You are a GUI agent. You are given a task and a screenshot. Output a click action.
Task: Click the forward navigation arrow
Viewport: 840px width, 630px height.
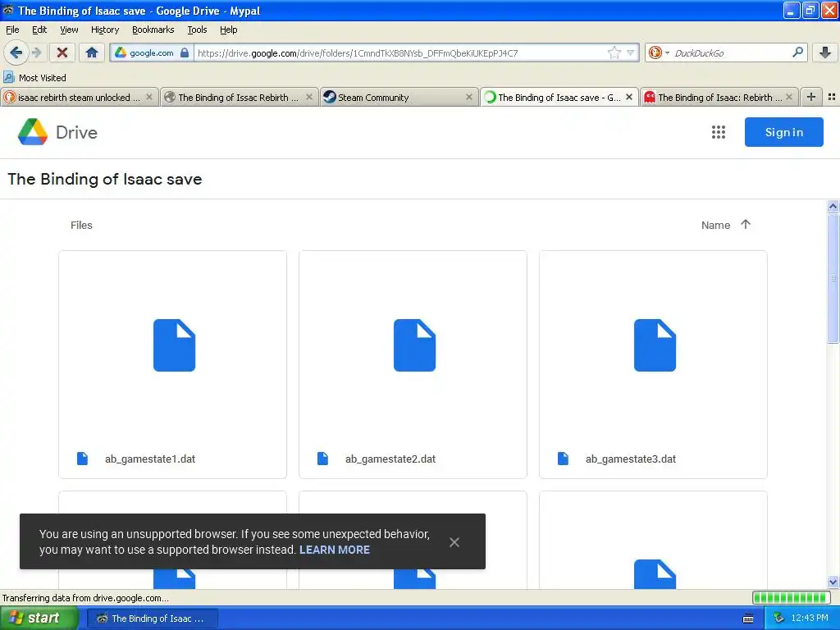click(36, 52)
